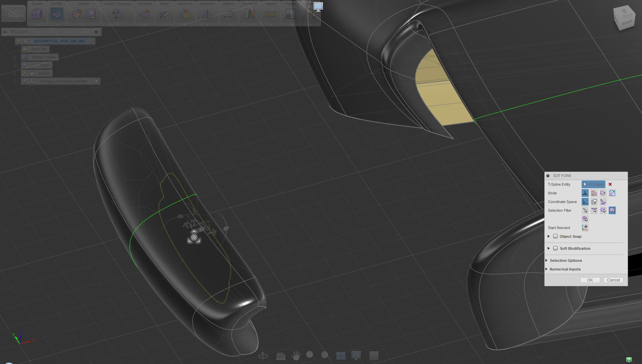Clear the 12 Edges selection with red X
The height and width of the screenshot is (364, 642).
tap(610, 184)
